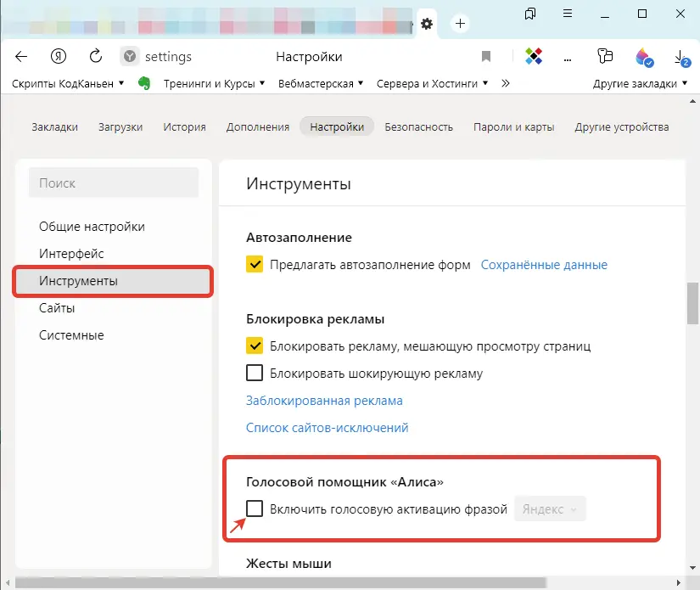Enable blocking of shocking ads checkbox
The image size is (700, 590).
tap(255, 373)
